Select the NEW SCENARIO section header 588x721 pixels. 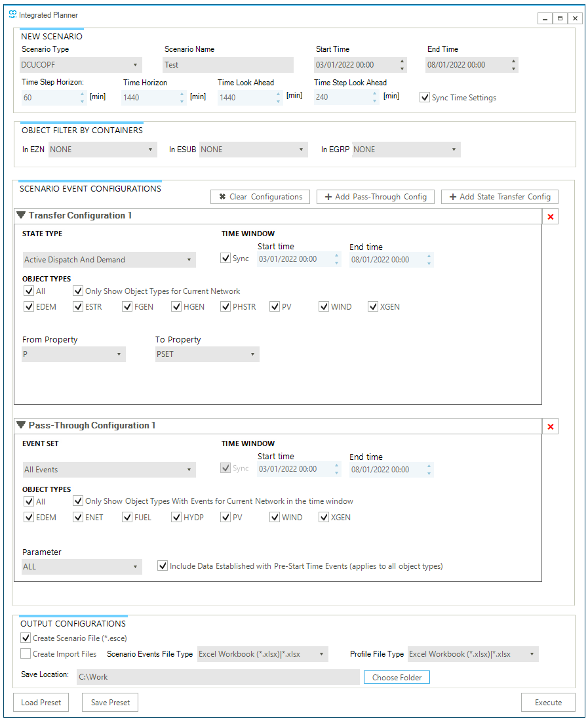52,36
